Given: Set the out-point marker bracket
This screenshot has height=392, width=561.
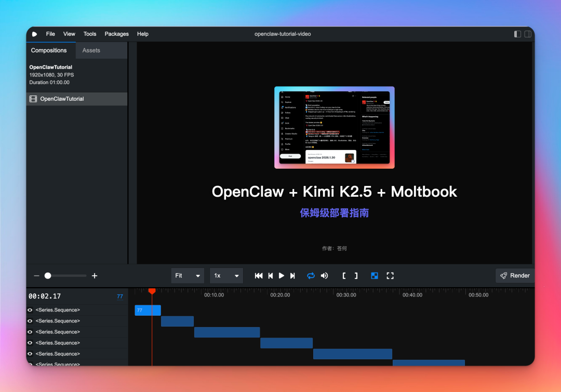Looking at the screenshot, I should 356,276.
